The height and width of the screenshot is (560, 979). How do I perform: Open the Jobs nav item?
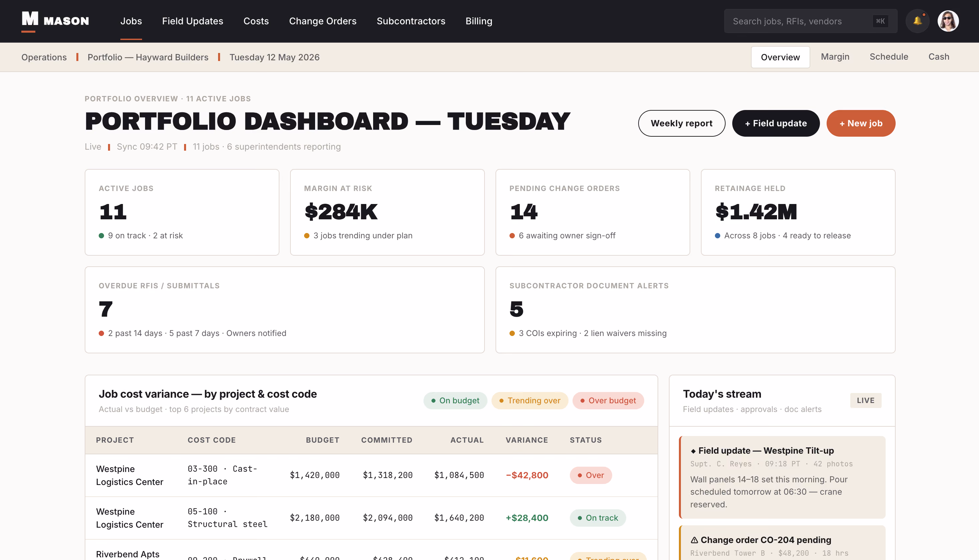131,21
